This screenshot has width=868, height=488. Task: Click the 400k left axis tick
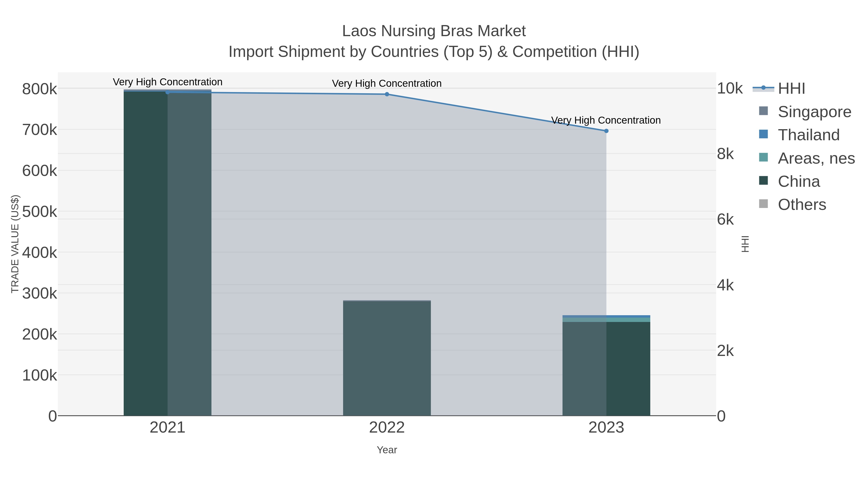(40, 253)
